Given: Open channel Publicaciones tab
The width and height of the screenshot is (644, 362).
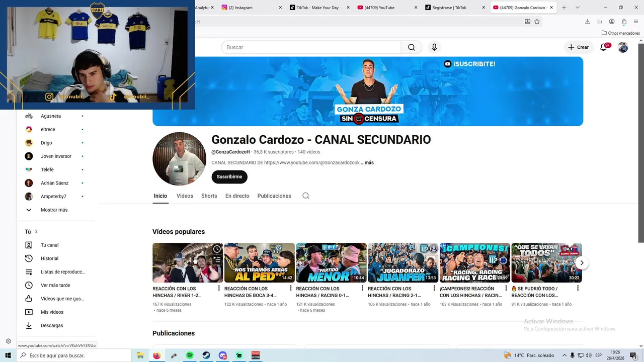Looking at the screenshot, I should point(274,196).
